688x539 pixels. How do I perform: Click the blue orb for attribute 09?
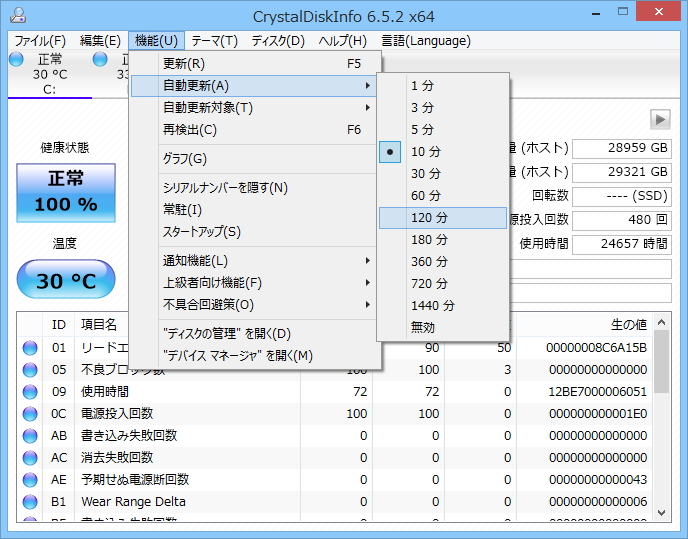tap(30, 392)
